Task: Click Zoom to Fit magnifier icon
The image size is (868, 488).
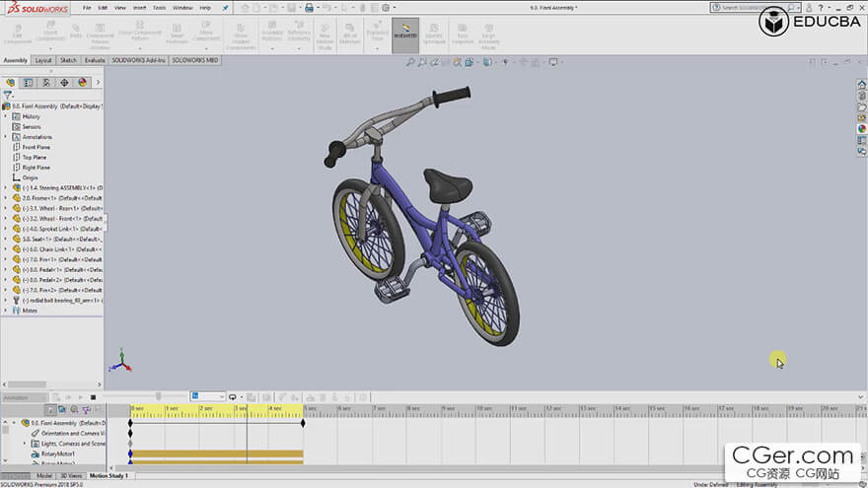Action: tap(410, 62)
